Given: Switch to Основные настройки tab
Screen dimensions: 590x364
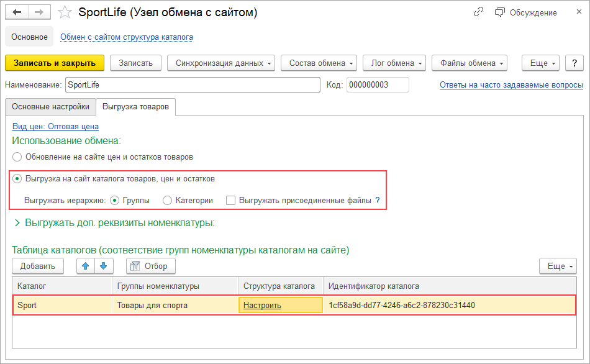Looking at the screenshot, I should point(51,107).
